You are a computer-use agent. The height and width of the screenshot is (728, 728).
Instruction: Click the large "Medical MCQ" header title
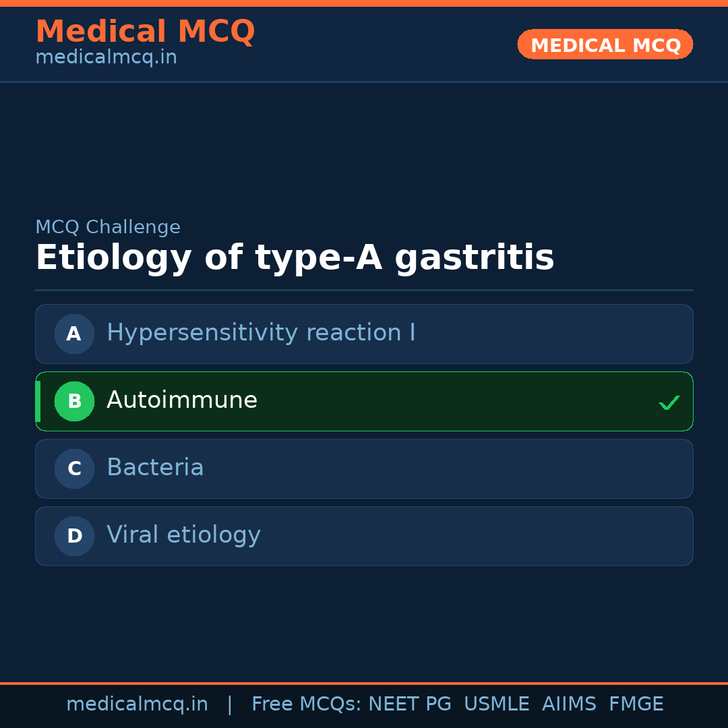coord(145,32)
